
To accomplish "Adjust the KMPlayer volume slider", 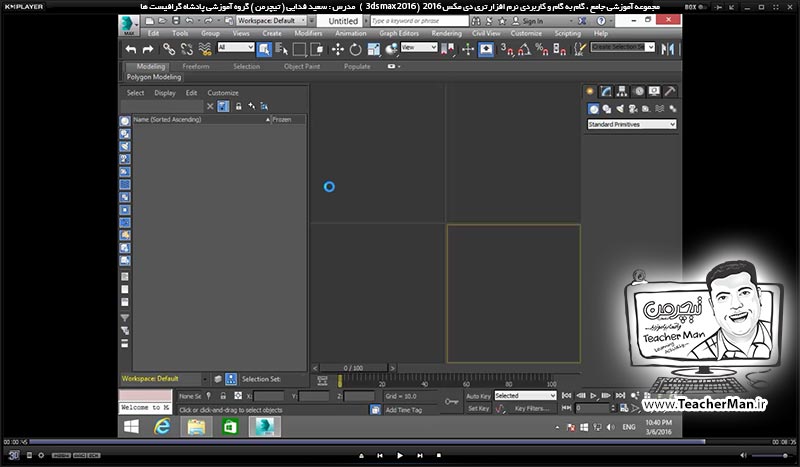I will 772,455.
